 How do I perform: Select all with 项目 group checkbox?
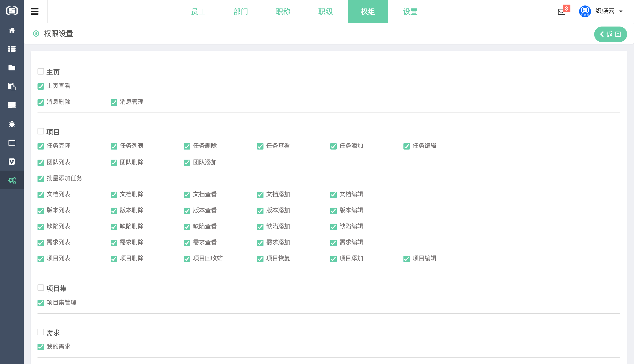[41, 131]
